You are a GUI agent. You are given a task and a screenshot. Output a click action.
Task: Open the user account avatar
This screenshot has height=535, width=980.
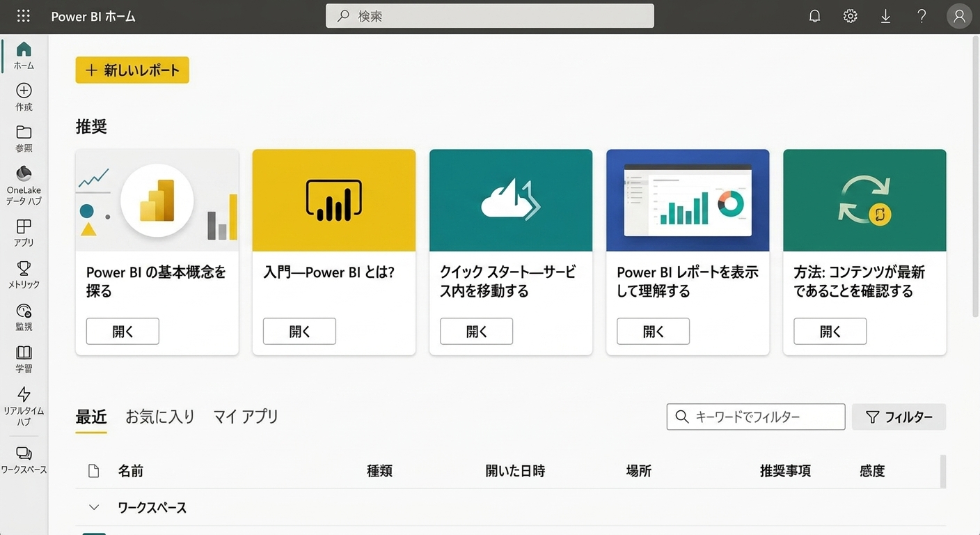[x=959, y=16]
